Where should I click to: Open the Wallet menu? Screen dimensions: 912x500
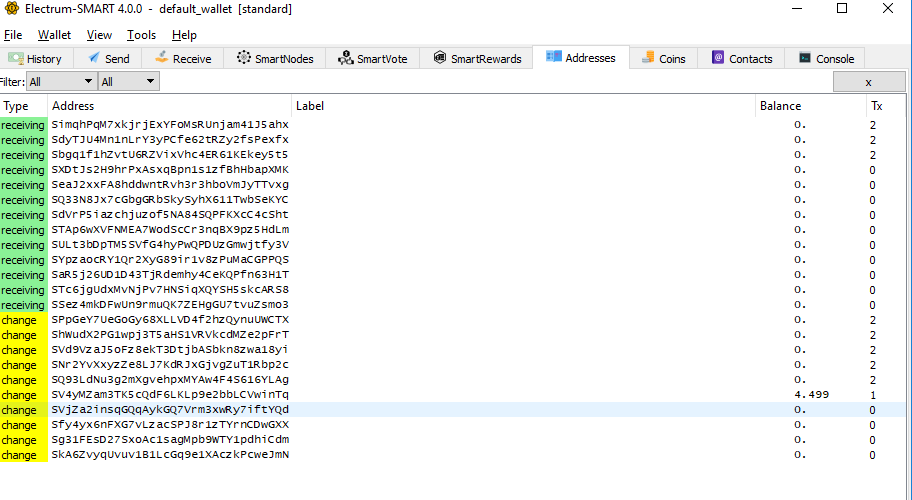click(x=54, y=35)
